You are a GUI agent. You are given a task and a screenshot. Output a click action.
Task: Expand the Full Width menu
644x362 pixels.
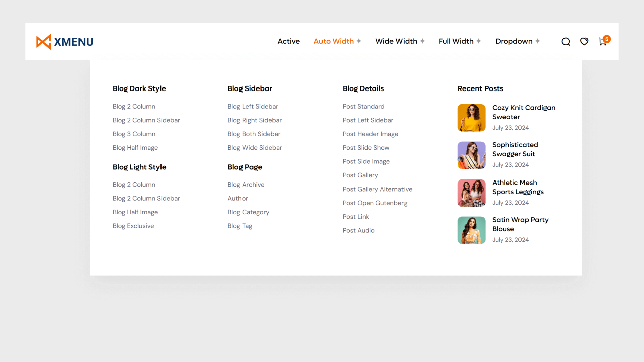(x=459, y=41)
